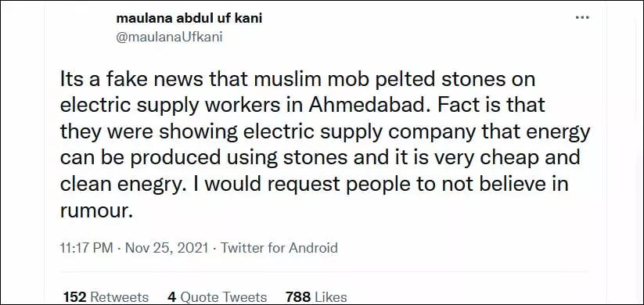Image resolution: width=644 pixels, height=305 pixels.
Task: Open profile via name maulana abdul uf kani
Action: [189, 19]
